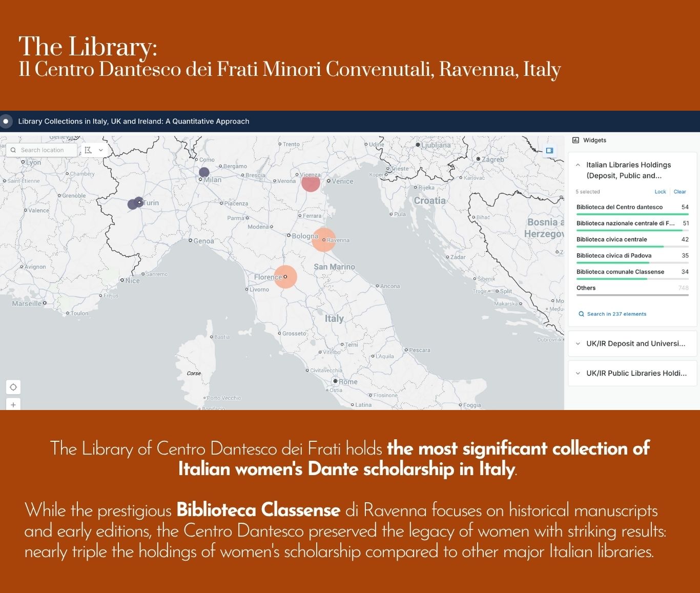This screenshot has width=700, height=593.
Task: Select the Others category row
Action: coord(586,288)
